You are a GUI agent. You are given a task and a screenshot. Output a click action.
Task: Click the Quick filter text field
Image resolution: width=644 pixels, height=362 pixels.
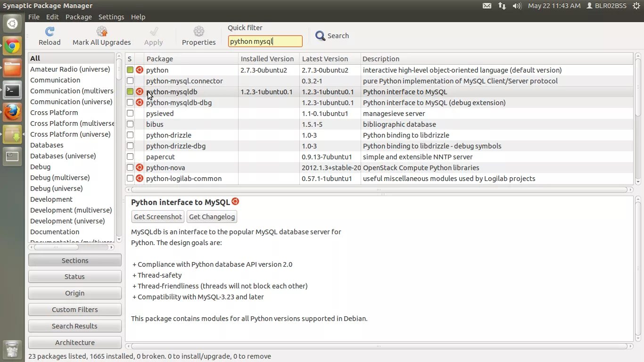265,41
